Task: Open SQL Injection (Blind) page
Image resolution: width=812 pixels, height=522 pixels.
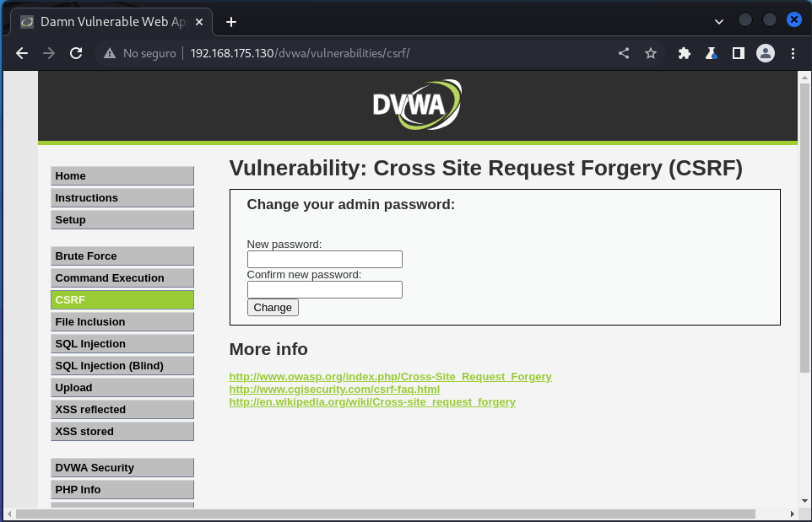Action: [122, 366]
